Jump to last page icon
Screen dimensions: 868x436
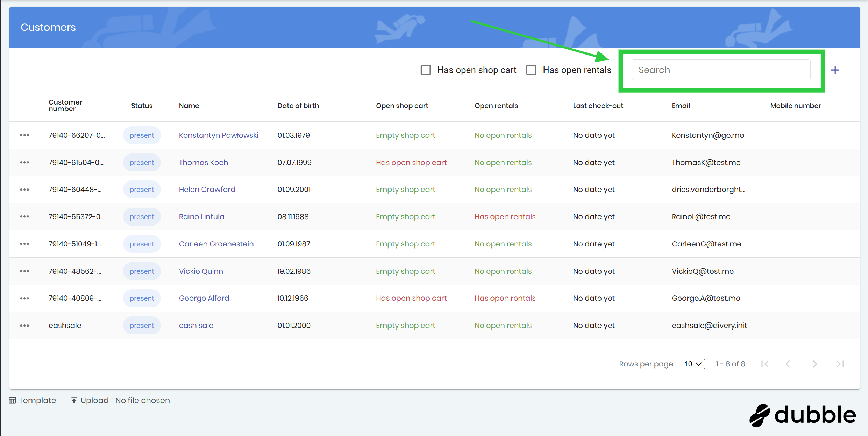tap(840, 364)
